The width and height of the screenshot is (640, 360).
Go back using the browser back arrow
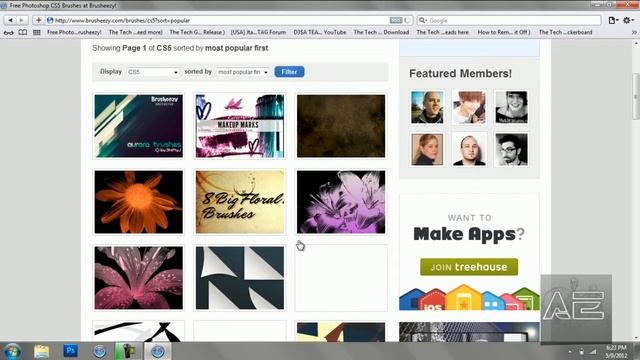coord(11,20)
